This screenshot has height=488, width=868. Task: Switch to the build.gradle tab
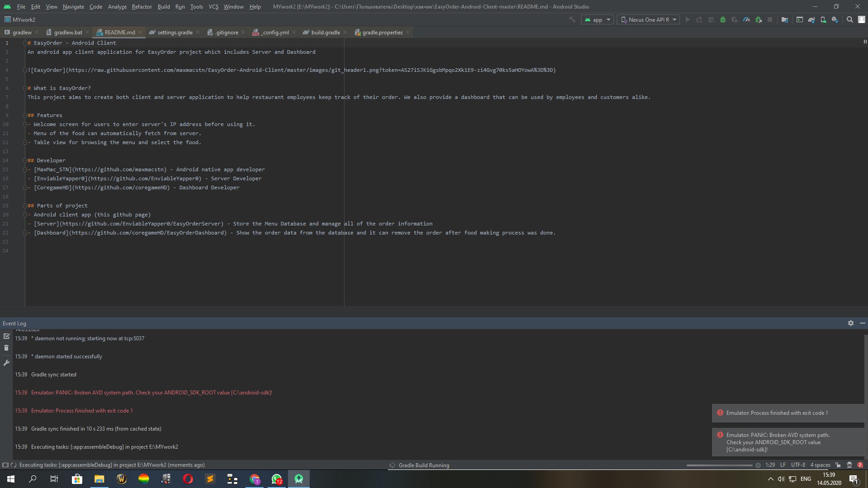pyautogui.click(x=325, y=32)
